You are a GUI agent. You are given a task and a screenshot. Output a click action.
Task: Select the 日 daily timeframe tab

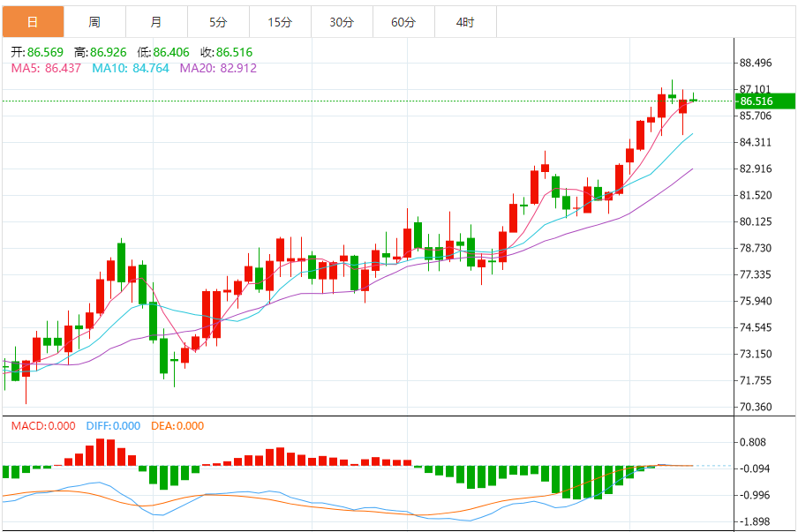(33, 22)
